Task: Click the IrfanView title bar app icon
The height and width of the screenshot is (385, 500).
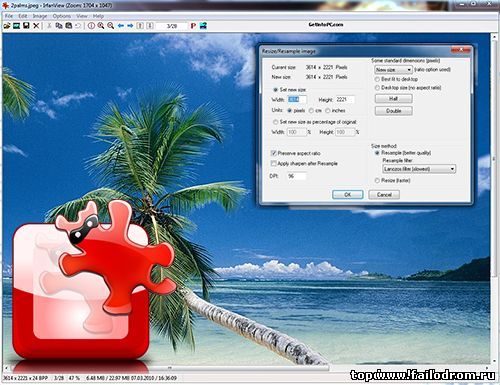Action: click(x=5, y=6)
